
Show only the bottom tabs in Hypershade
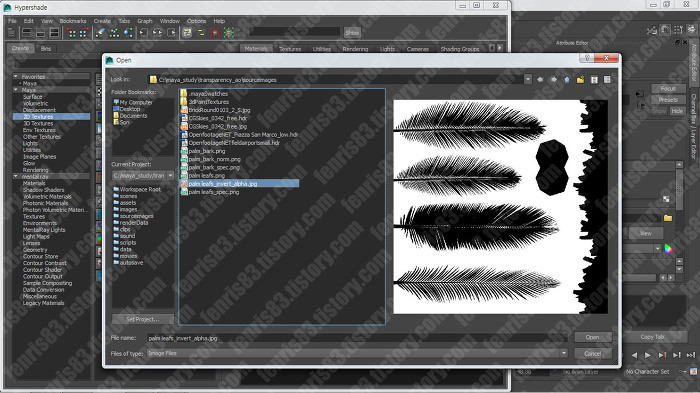(41, 33)
